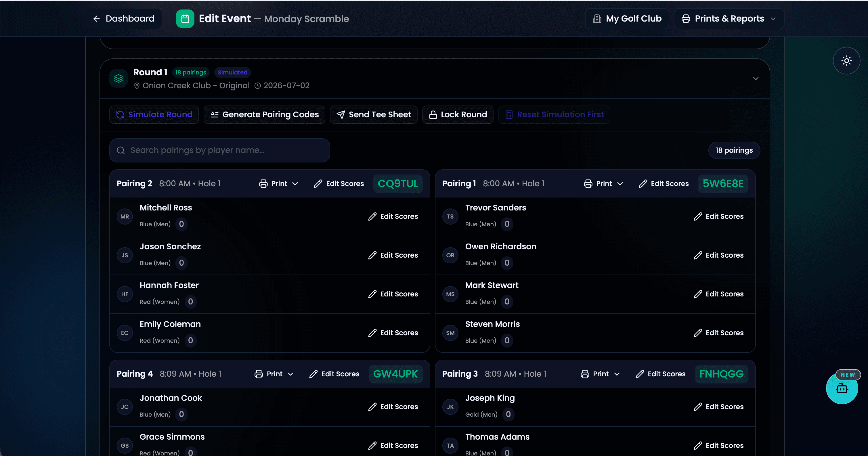Viewport: 868px width, 456px height.
Task: Edit scores for Owen Richardson
Action: [718, 255]
